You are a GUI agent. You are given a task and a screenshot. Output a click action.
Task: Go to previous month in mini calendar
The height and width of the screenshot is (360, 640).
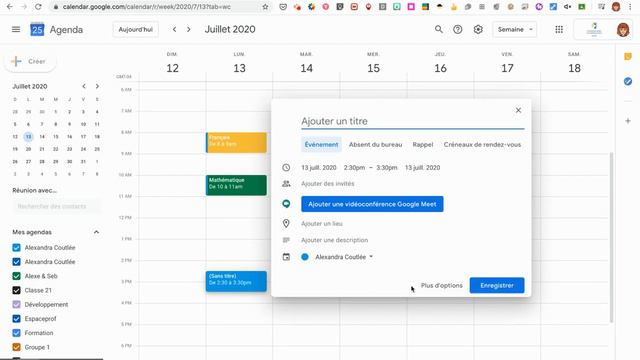84,86
